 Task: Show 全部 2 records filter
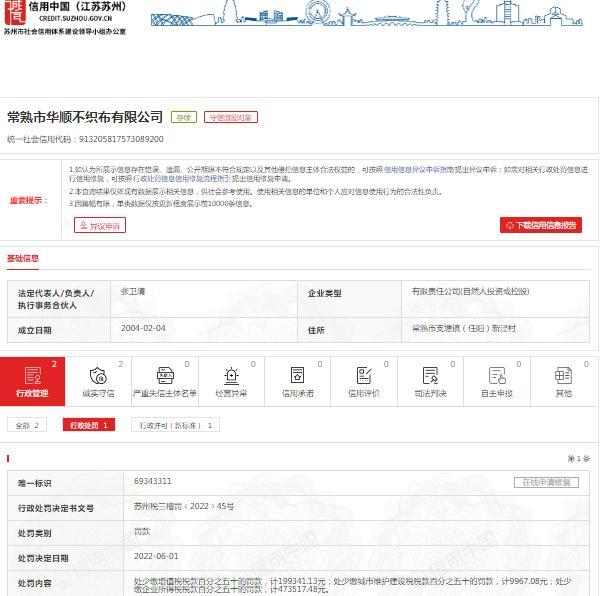pyautogui.click(x=27, y=425)
